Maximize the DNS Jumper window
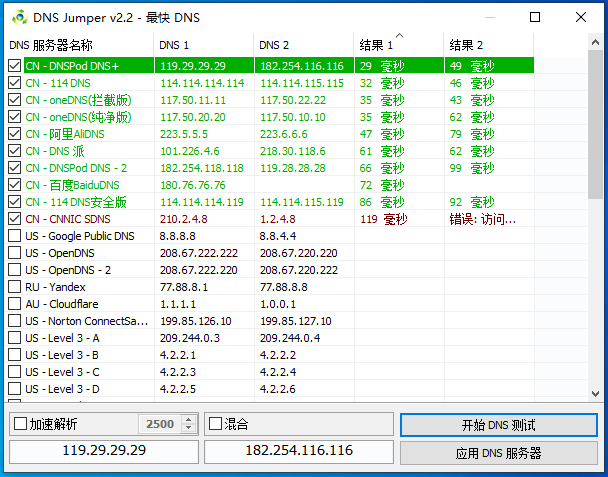The width and height of the screenshot is (608, 477). tap(535, 17)
